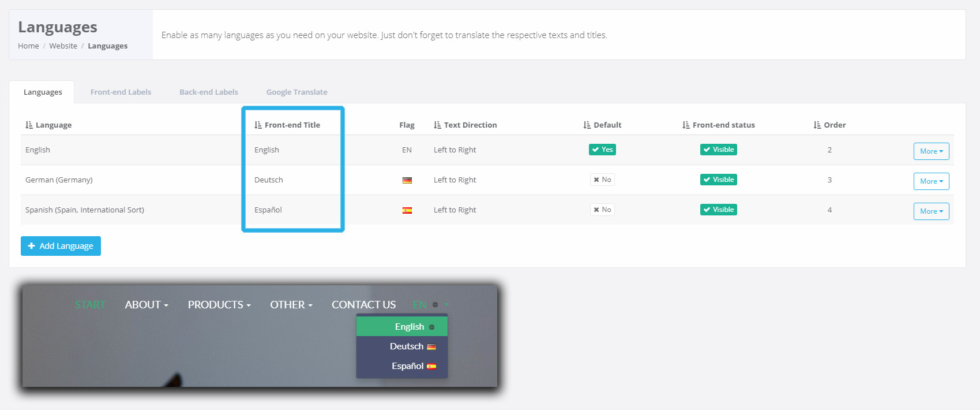This screenshot has height=410, width=980.
Task: Click the Add Language button
Action: tap(61, 246)
